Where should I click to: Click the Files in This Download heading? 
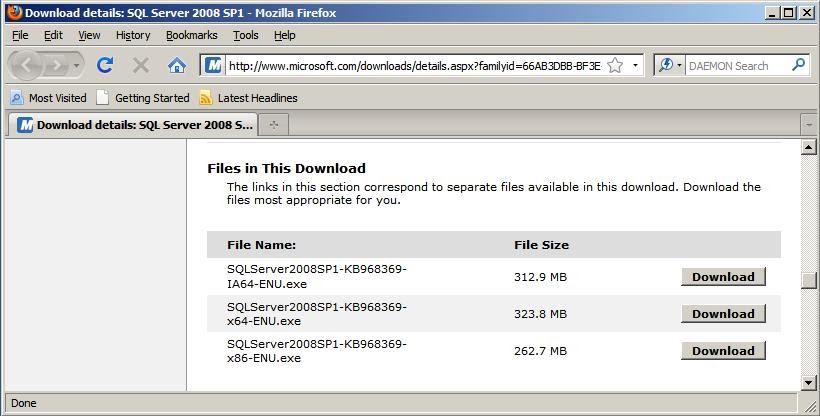point(286,168)
